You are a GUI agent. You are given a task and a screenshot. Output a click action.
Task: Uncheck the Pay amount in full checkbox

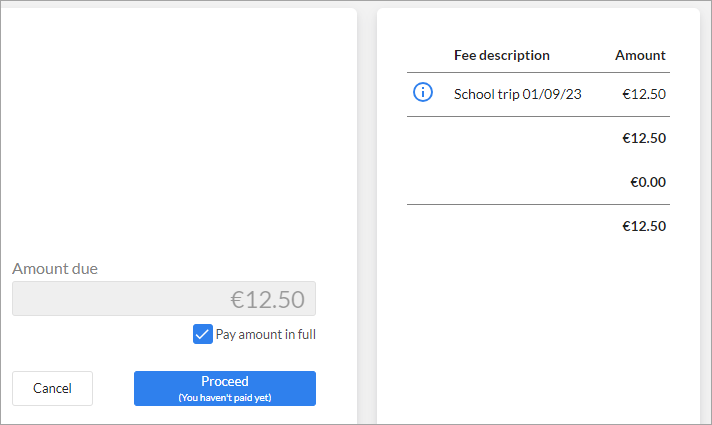click(203, 334)
